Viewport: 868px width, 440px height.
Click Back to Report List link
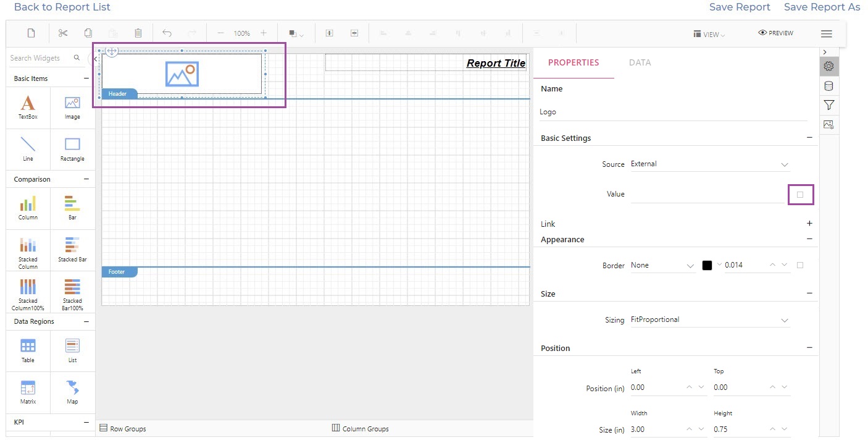[x=62, y=7]
